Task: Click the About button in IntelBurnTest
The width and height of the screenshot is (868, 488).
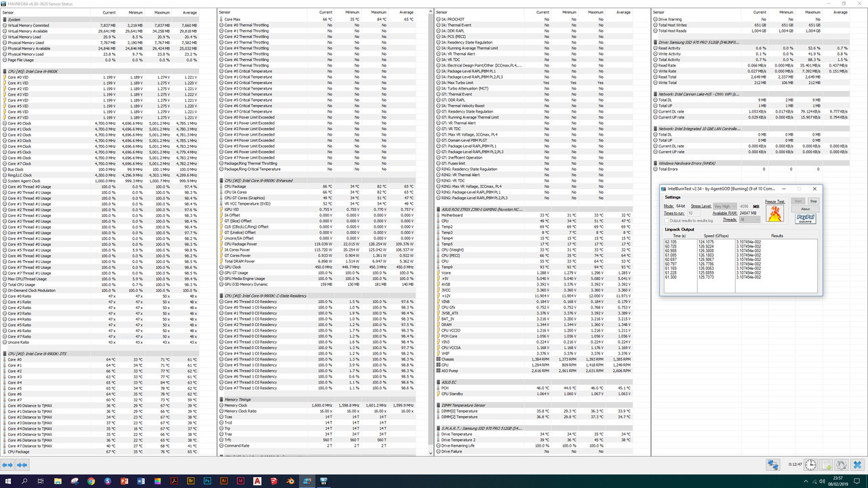Action: pyautogui.click(x=805, y=209)
